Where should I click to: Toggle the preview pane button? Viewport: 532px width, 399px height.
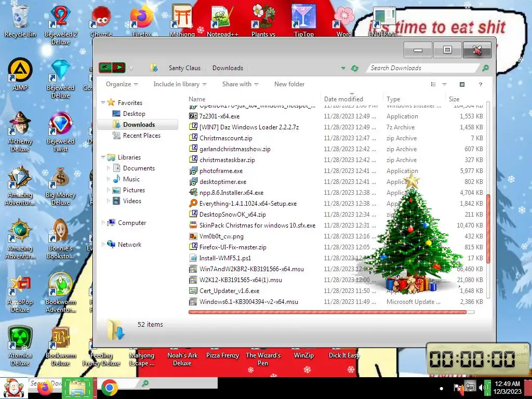click(x=462, y=84)
